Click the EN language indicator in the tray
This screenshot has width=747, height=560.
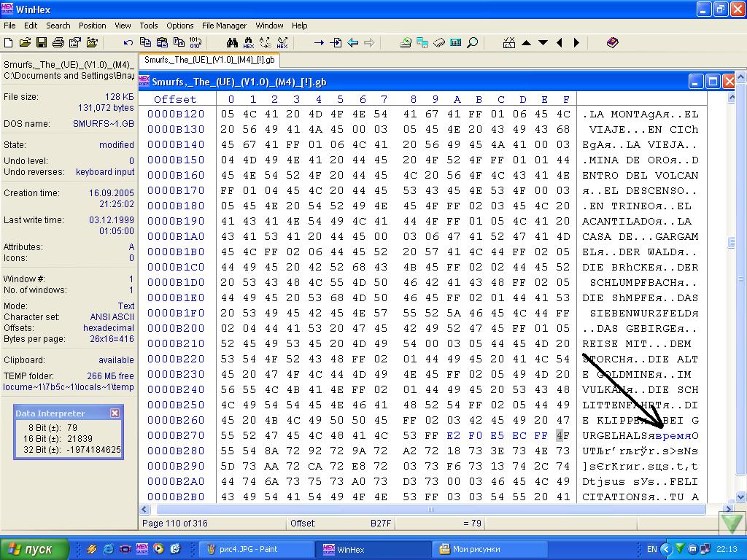click(651, 549)
